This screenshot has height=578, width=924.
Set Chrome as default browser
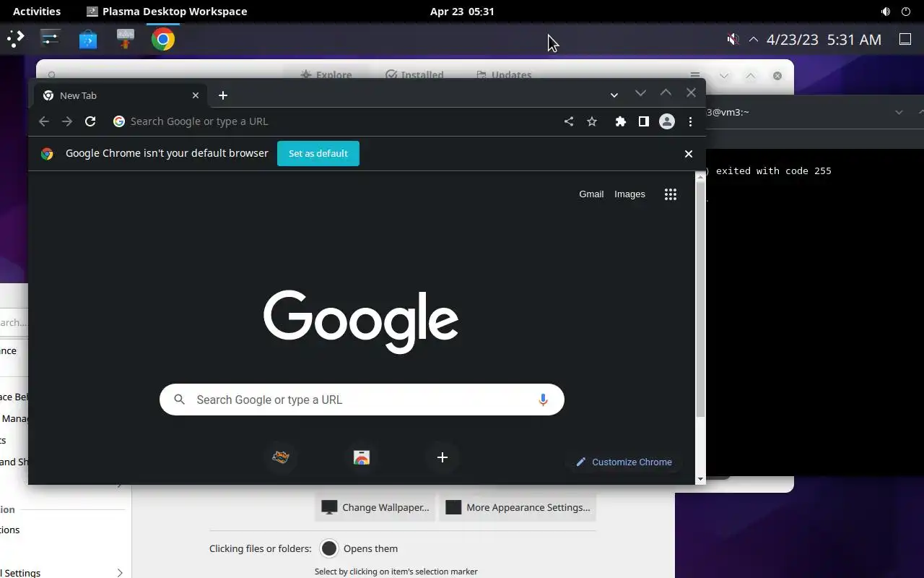318,153
